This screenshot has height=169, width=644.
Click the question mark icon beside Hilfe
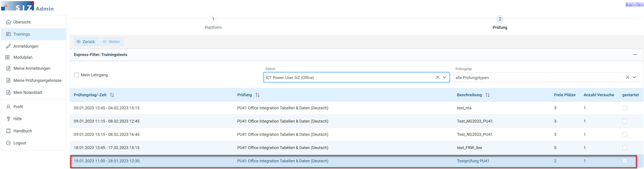coord(8,119)
